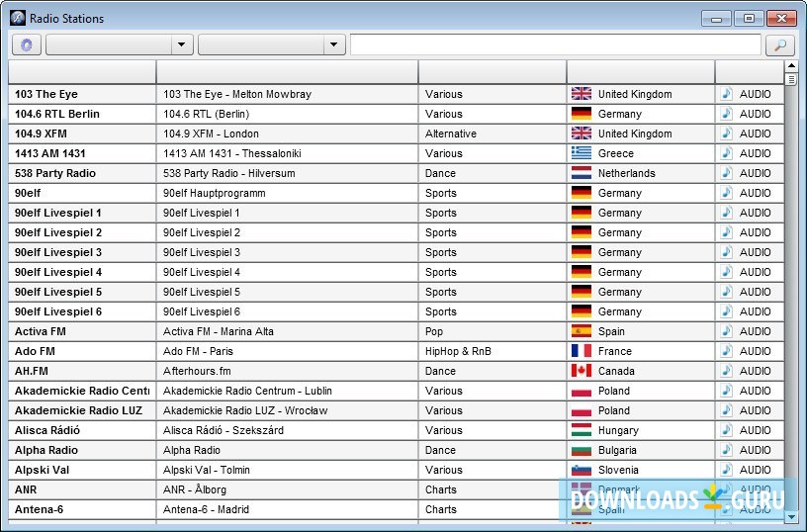This screenshot has width=807, height=532.
Task: Click the audio note icon for 538 Party Radio
Action: 726,173
